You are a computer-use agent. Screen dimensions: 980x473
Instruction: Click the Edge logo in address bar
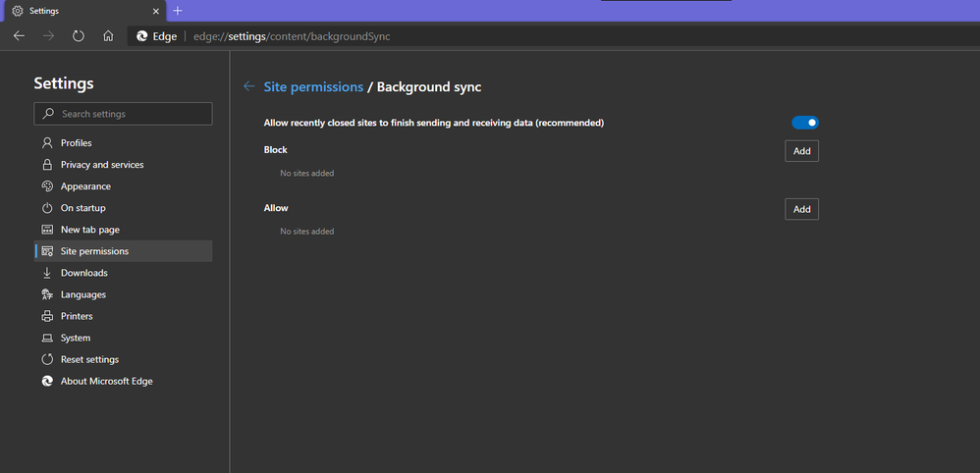(141, 36)
